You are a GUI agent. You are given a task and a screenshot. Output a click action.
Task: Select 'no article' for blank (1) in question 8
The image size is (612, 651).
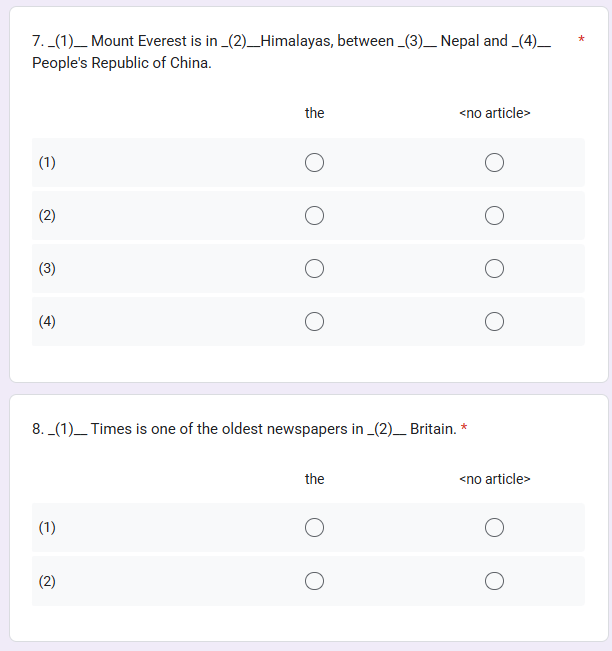[x=494, y=527]
